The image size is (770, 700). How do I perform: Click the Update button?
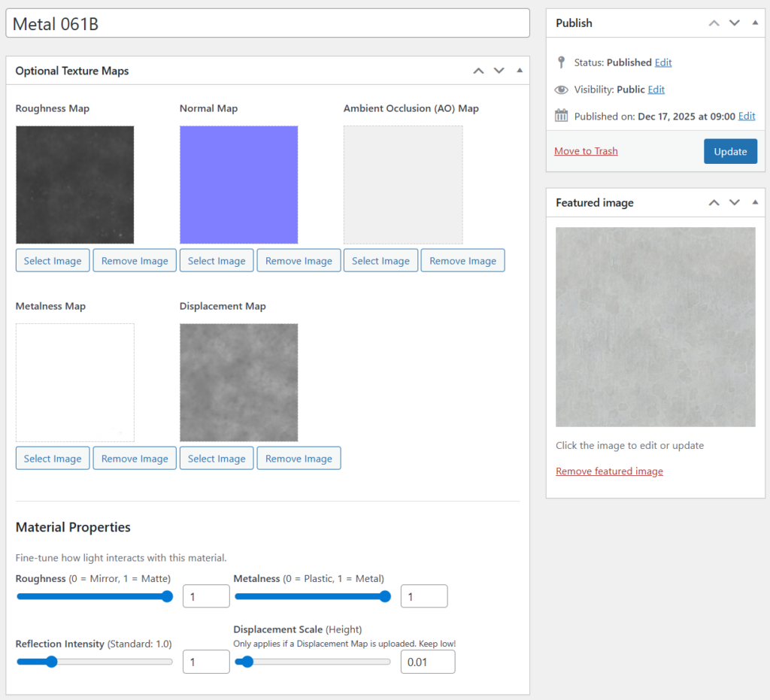point(730,151)
